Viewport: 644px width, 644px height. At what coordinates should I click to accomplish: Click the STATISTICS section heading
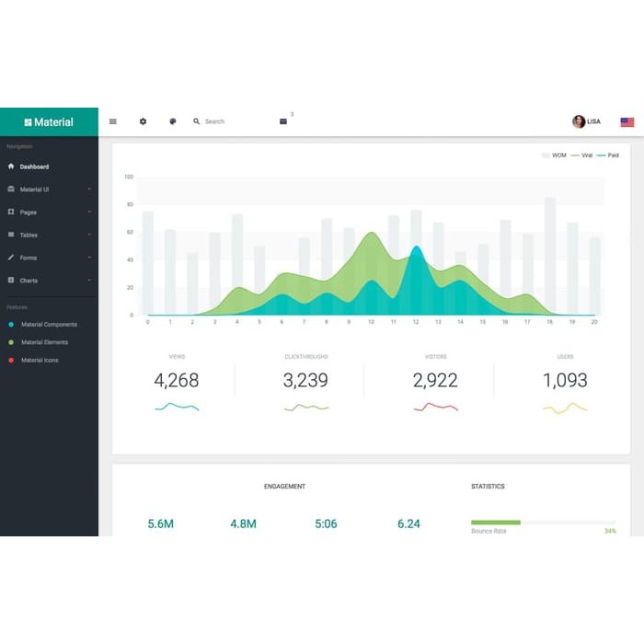pos(488,487)
